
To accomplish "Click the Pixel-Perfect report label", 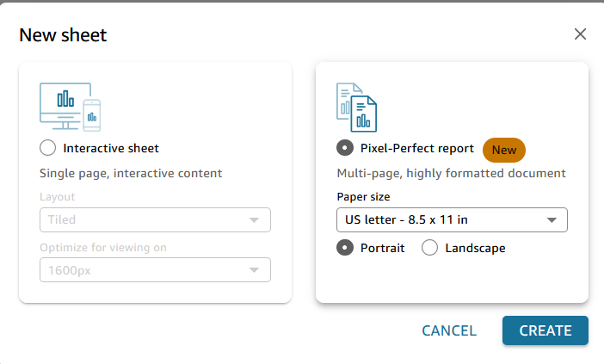I will tap(417, 148).
